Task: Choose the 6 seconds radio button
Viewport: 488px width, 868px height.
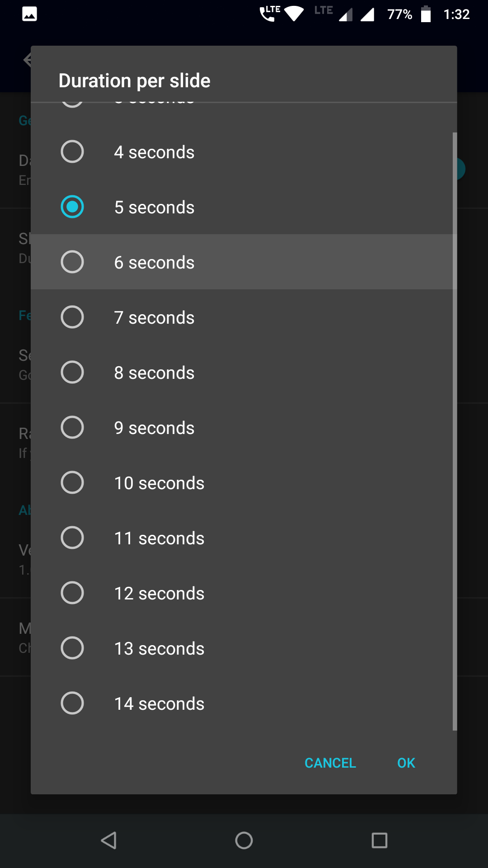Action: pos(72,262)
